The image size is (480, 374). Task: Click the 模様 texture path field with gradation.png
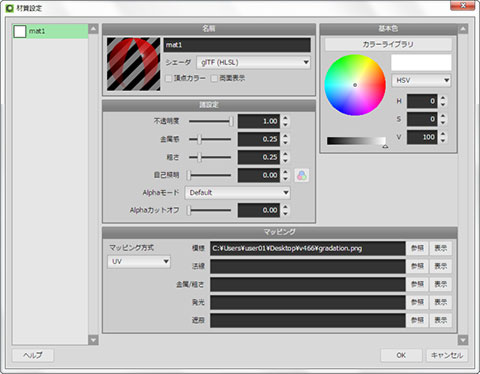tap(308, 248)
